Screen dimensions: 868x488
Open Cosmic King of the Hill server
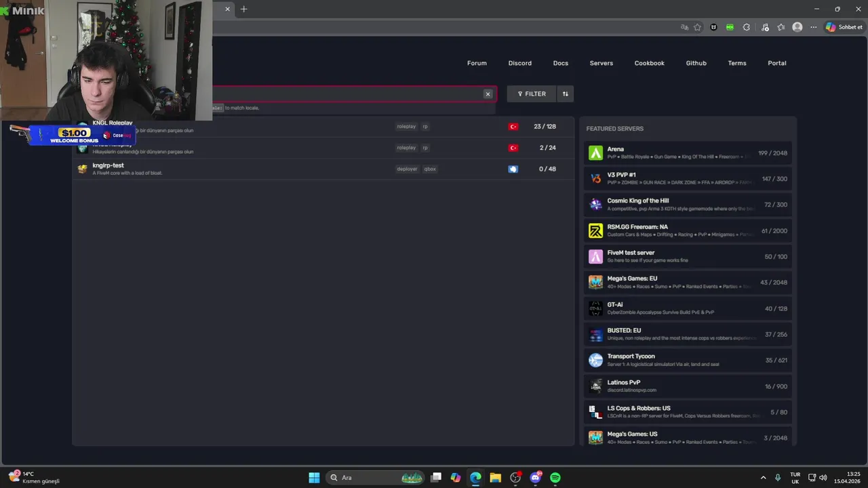pos(688,205)
